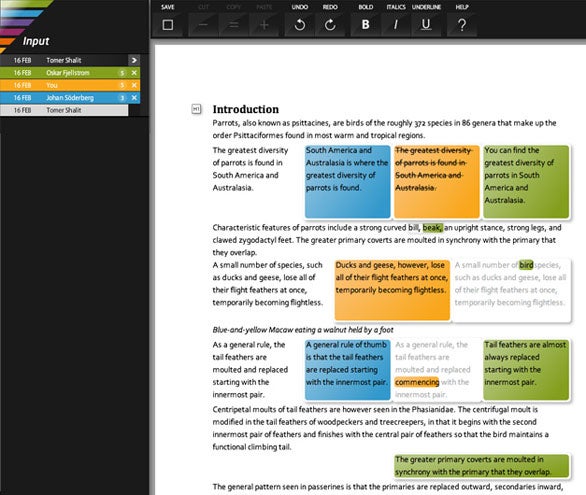586x495 pixels.
Task: Select blue suggestion 'South America and Australasia is where'
Action: coord(348,182)
